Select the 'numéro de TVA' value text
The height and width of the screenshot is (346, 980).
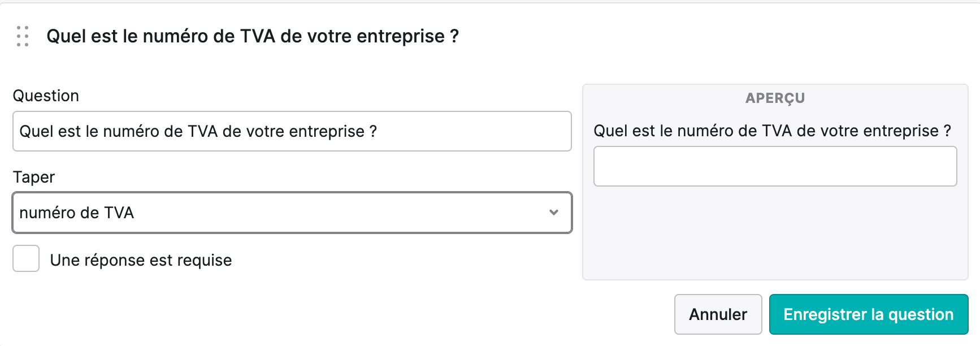tap(77, 213)
